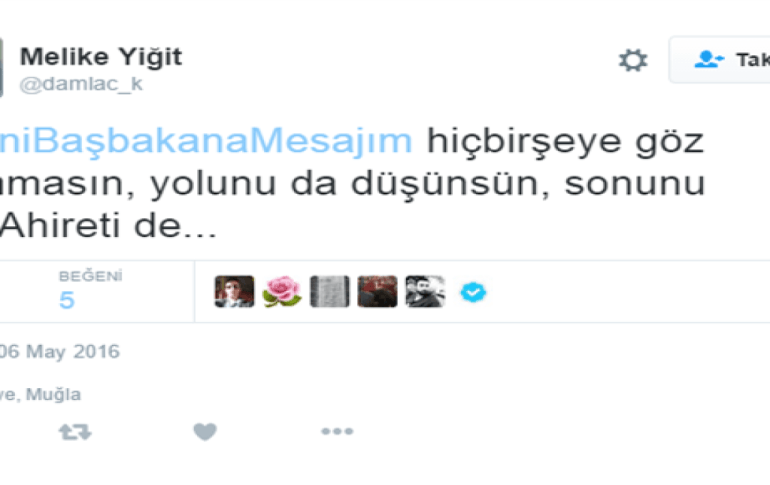Open the bearded man avatar liker
This screenshot has width=770, height=485.
tap(425, 292)
